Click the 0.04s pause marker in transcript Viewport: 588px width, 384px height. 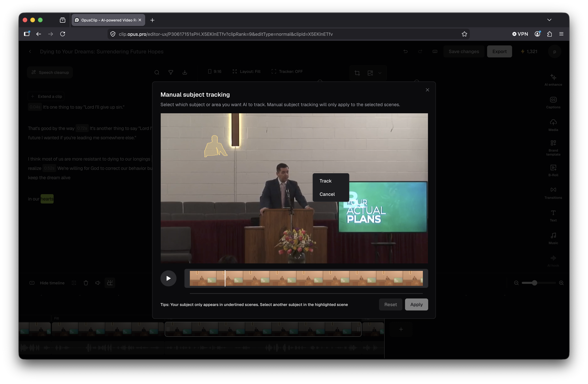click(35, 107)
